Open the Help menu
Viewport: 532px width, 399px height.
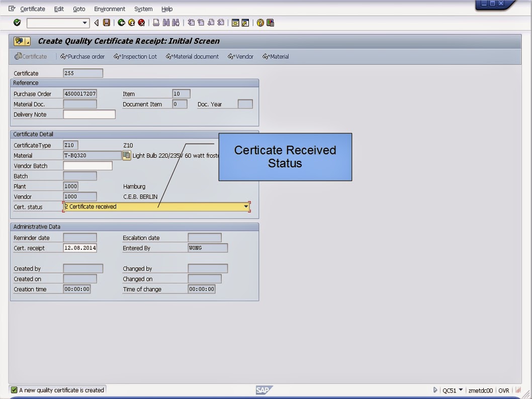[x=167, y=9]
